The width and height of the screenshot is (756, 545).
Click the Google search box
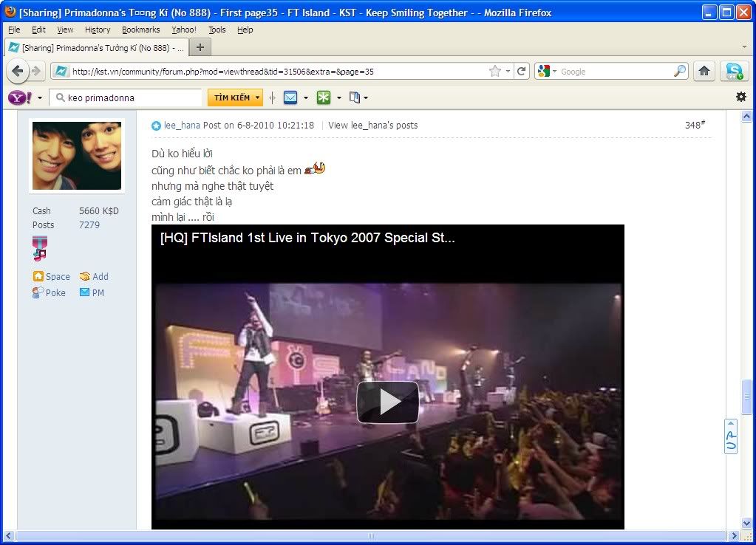(x=616, y=72)
